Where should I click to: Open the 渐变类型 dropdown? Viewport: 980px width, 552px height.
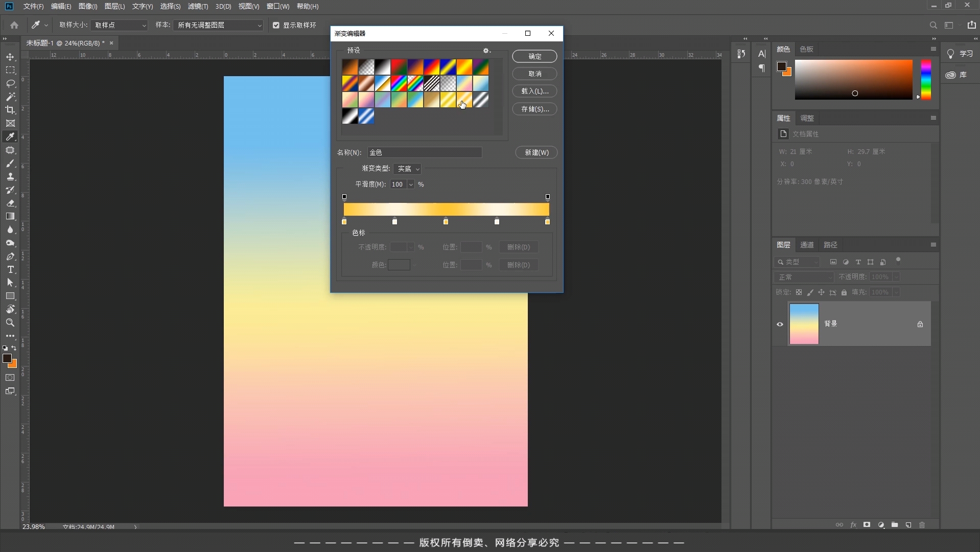click(x=407, y=169)
